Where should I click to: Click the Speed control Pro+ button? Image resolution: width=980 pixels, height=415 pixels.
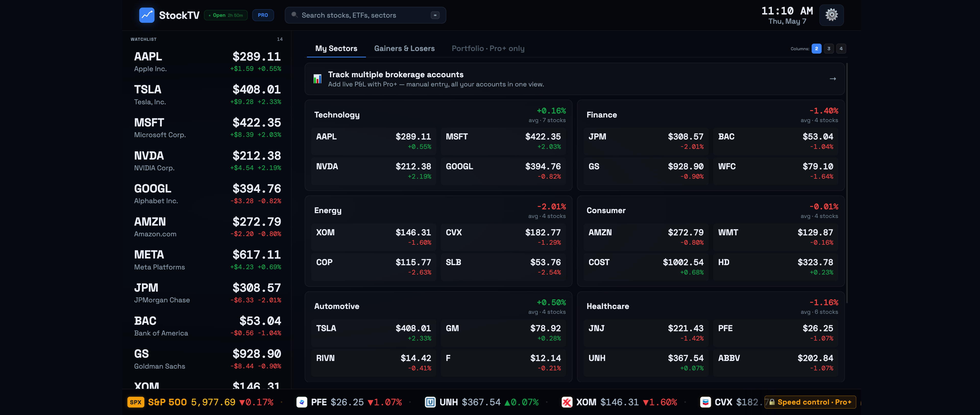810,402
